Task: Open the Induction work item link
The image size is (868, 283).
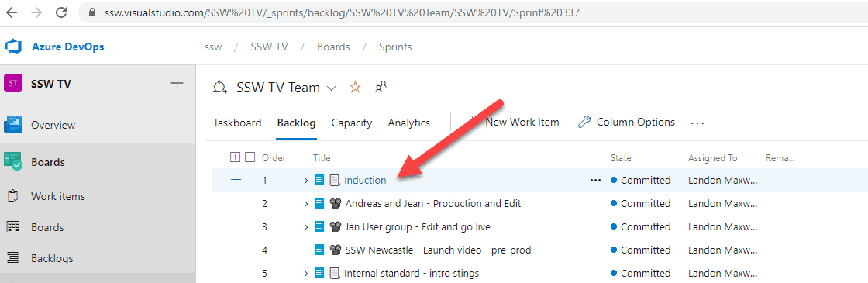Action: (x=365, y=180)
